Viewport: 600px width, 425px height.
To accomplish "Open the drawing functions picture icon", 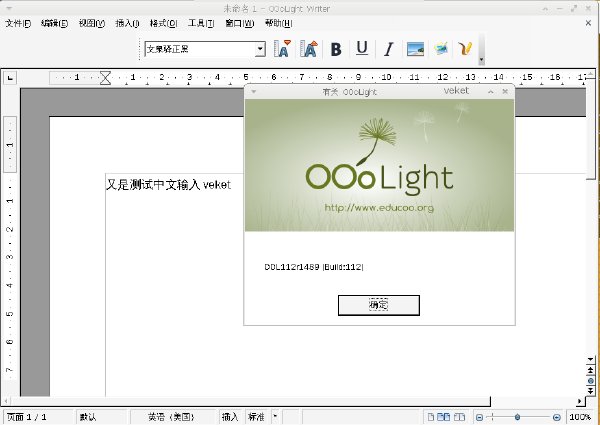I will (x=441, y=49).
